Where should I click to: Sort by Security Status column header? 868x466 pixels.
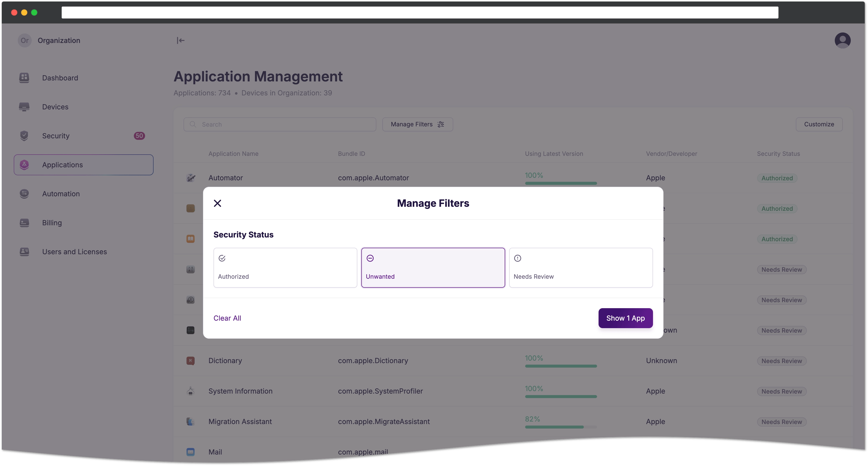point(778,154)
